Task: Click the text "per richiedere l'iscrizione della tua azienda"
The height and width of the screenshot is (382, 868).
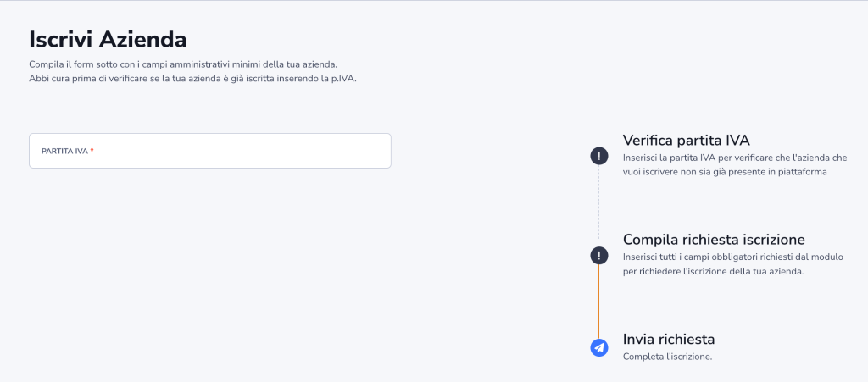Action: (712, 271)
